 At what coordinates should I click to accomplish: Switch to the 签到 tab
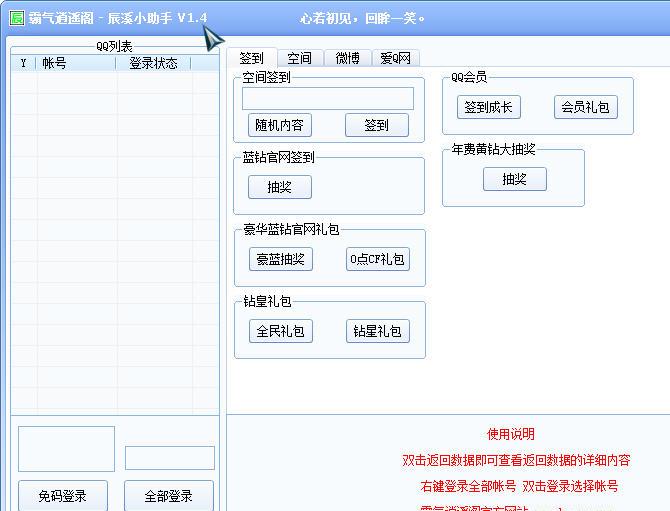click(x=251, y=58)
